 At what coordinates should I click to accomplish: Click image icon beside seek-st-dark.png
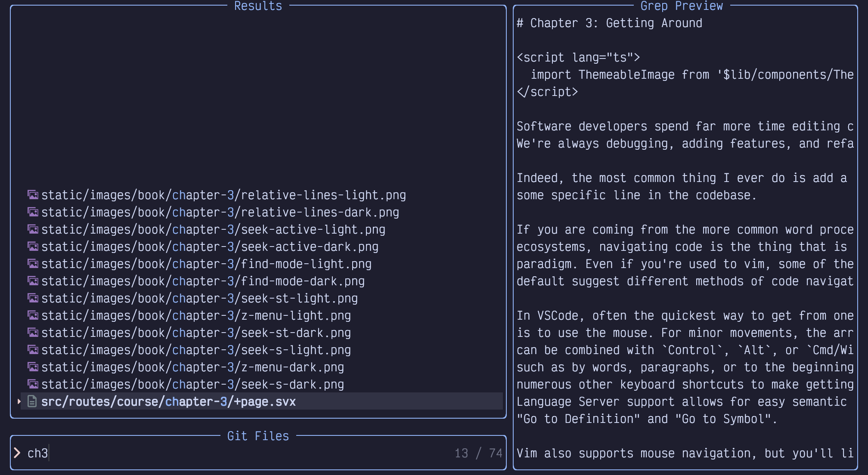click(x=33, y=333)
